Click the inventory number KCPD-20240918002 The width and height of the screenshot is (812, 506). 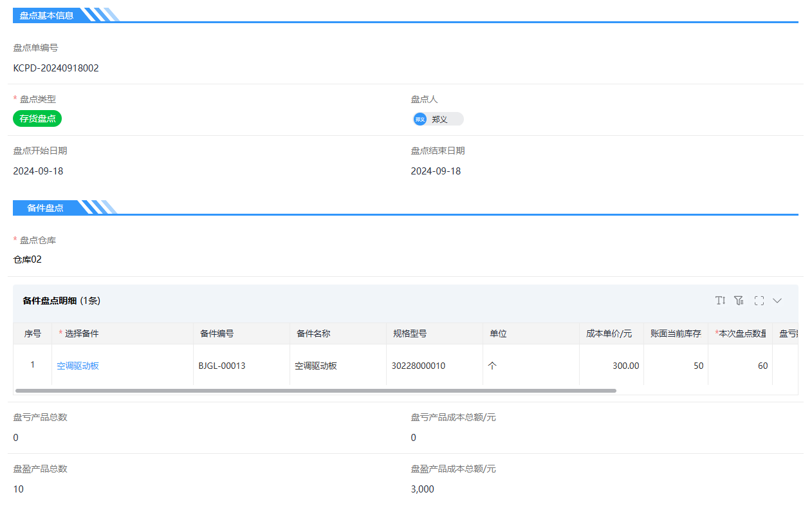pos(56,68)
